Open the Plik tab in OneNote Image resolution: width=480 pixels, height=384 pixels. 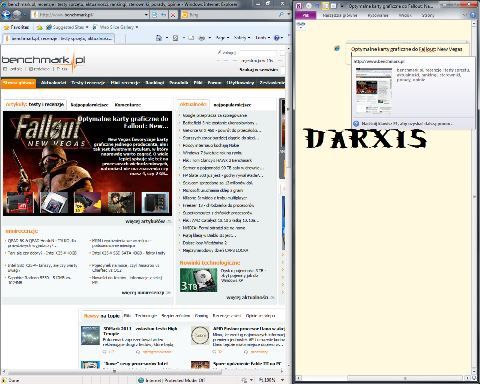point(306,15)
